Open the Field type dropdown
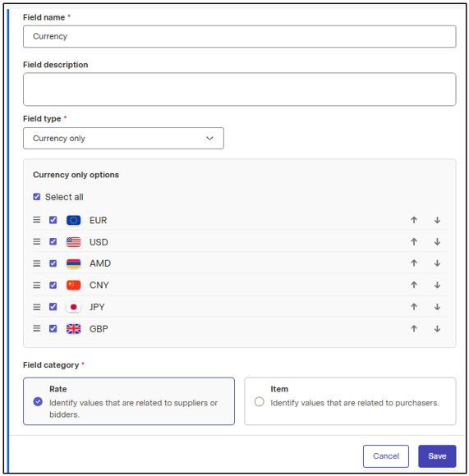This screenshot has height=476, width=469. pyautogui.click(x=123, y=139)
